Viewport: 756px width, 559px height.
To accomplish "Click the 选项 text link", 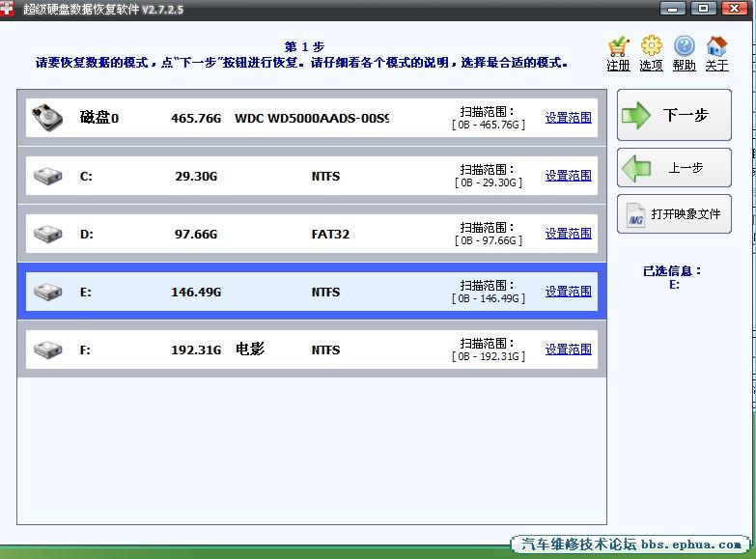I will pos(652,65).
